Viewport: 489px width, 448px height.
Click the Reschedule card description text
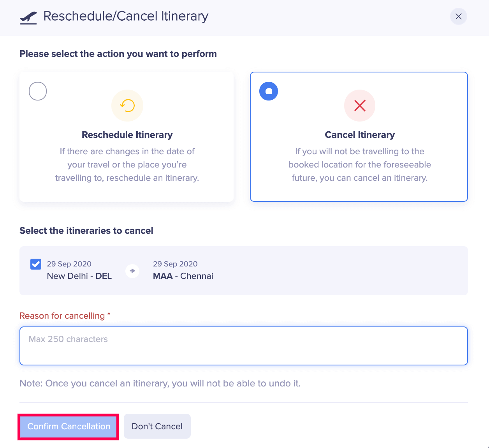pyautogui.click(x=127, y=165)
